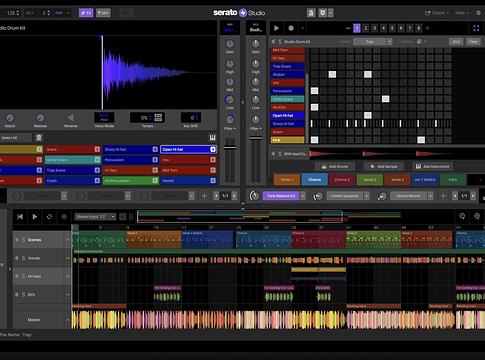Collapse the Master track chevron
The height and width of the screenshot is (360, 485).
click(68, 320)
